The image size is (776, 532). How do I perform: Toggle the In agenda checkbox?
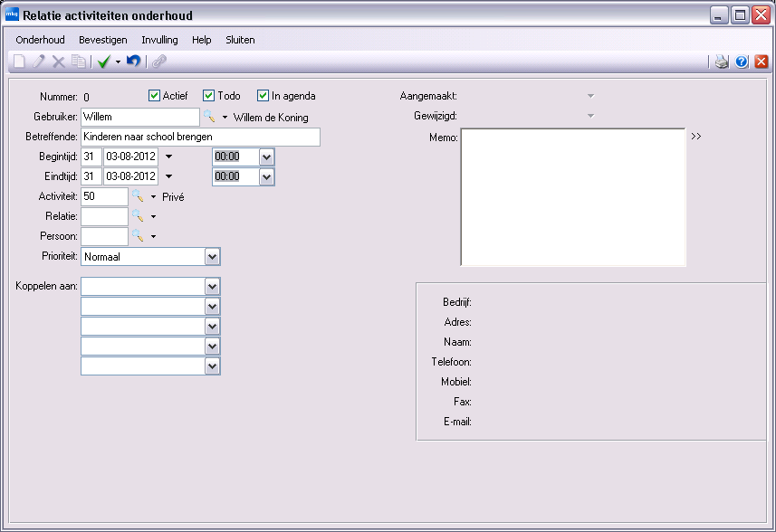point(263,95)
